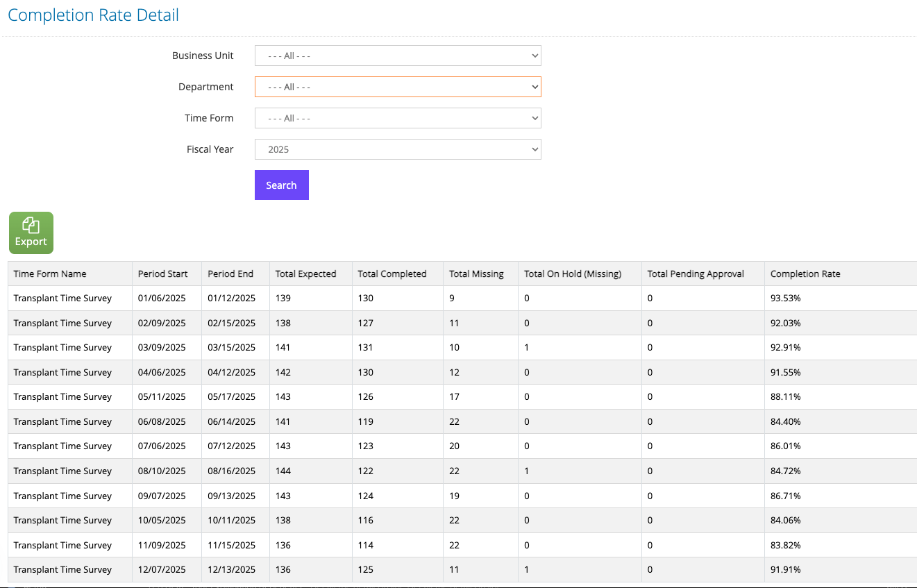The image size is (917, 588).
Task: Select period start 02/09/2025 cell
Action: [167, 323]
